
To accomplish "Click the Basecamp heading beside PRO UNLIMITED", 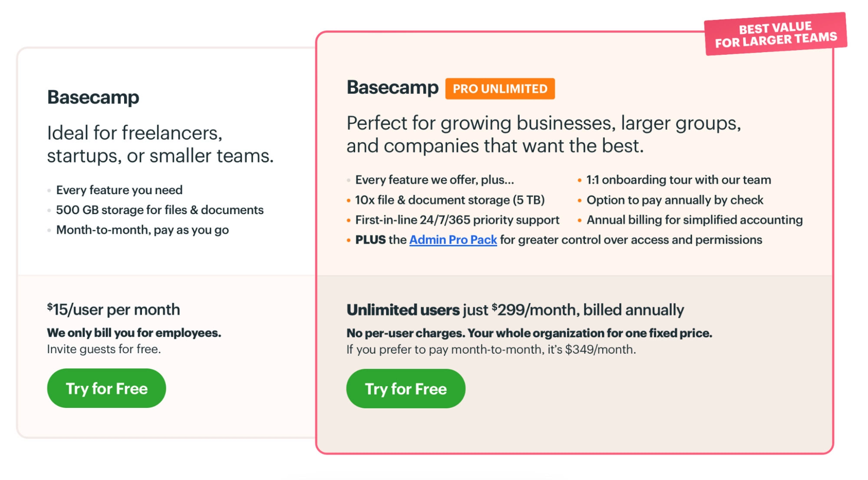I will (393, 87).
